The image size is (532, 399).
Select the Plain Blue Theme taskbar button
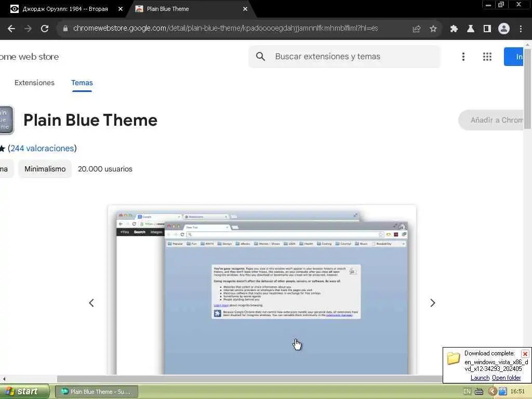click(x=96, y=392)
